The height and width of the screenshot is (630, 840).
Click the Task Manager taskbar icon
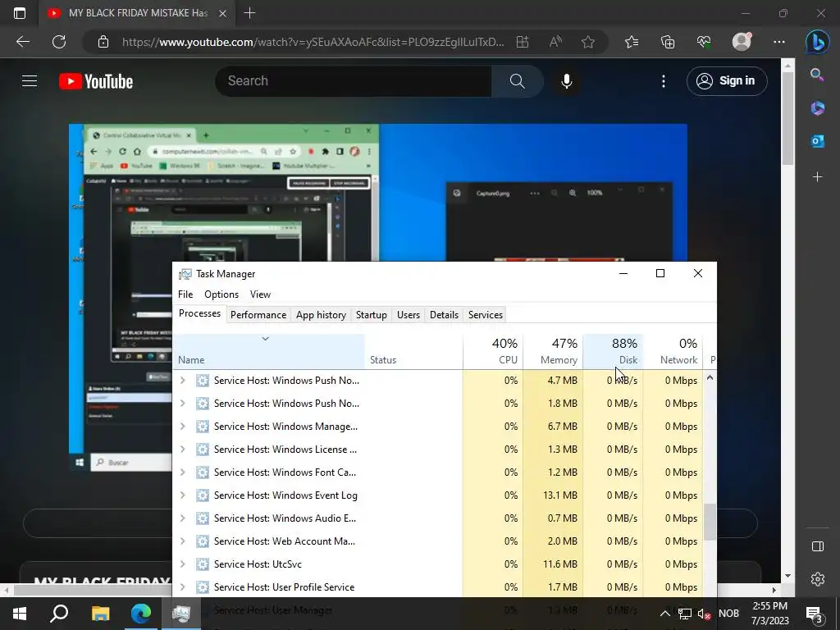pyautogui.click(x=181, y=614)
